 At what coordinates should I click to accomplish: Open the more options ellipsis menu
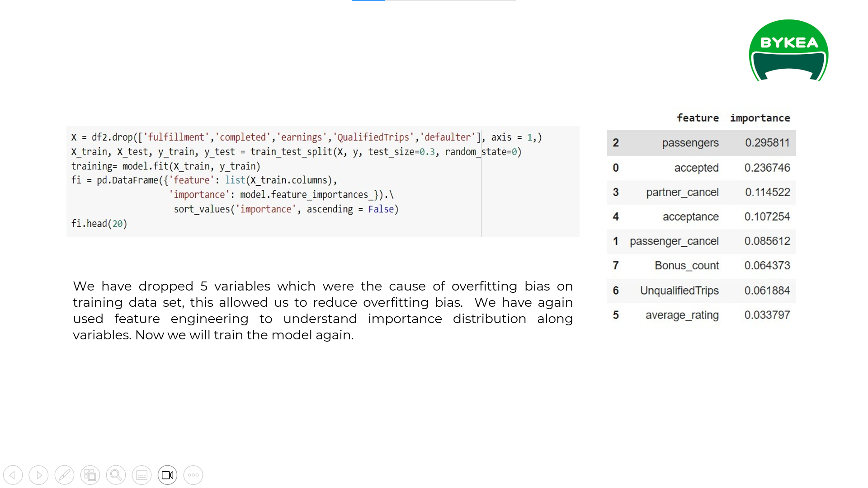pos(193,475)
